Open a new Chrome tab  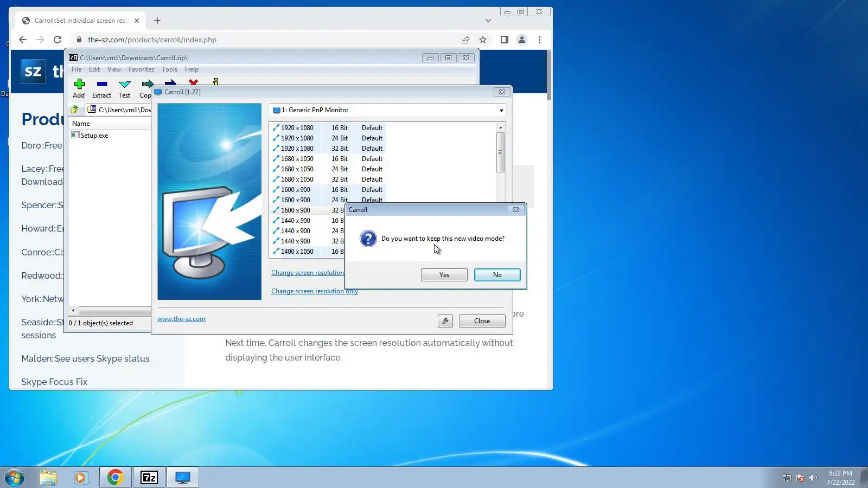tap(157, 21)
